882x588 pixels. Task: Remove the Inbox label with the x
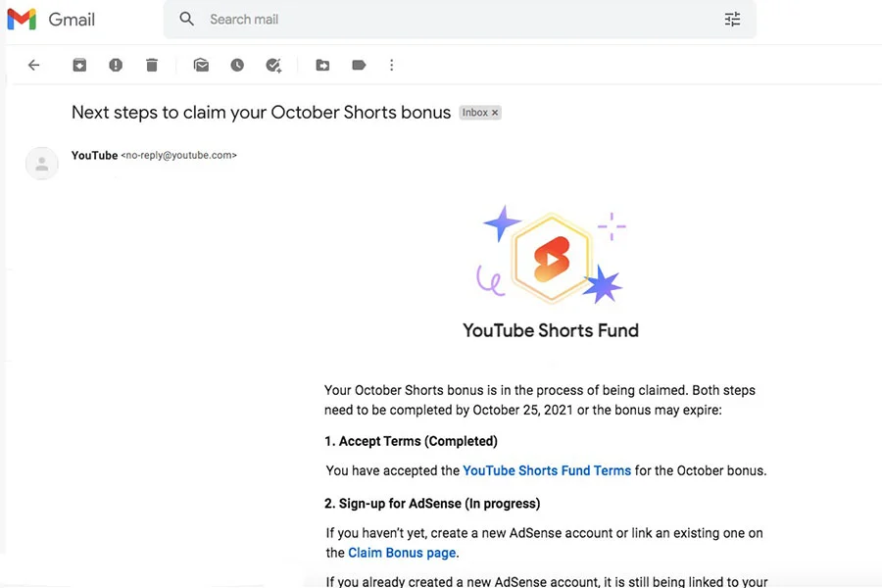pyautogui.click(x=495, y=113)
